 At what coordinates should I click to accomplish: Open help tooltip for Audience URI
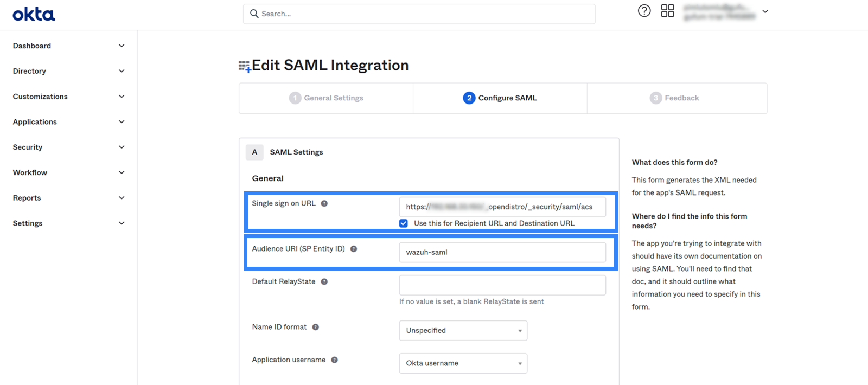coord(354,249)
